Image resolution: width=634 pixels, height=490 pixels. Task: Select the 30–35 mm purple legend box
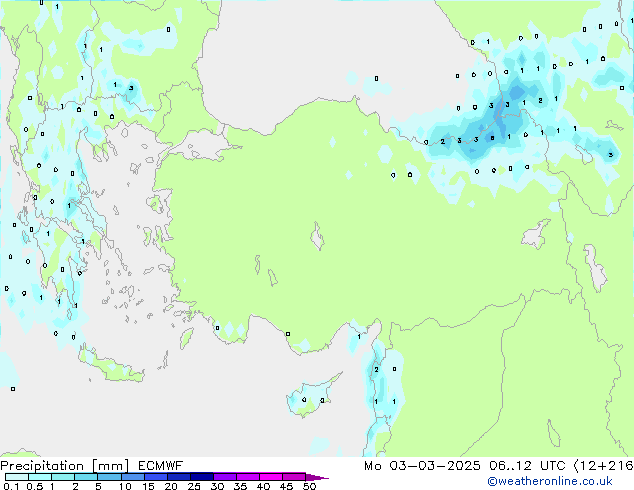point(225,477)
